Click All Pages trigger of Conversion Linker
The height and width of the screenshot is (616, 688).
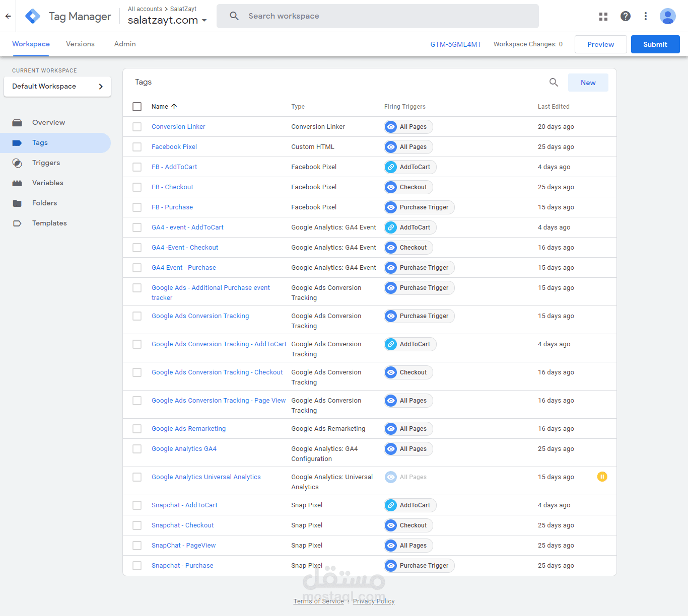click(x=408, y=127)
